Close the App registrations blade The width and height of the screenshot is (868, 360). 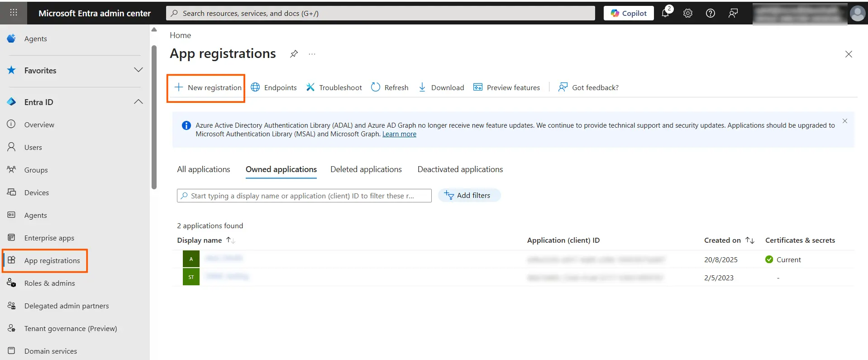849,54
